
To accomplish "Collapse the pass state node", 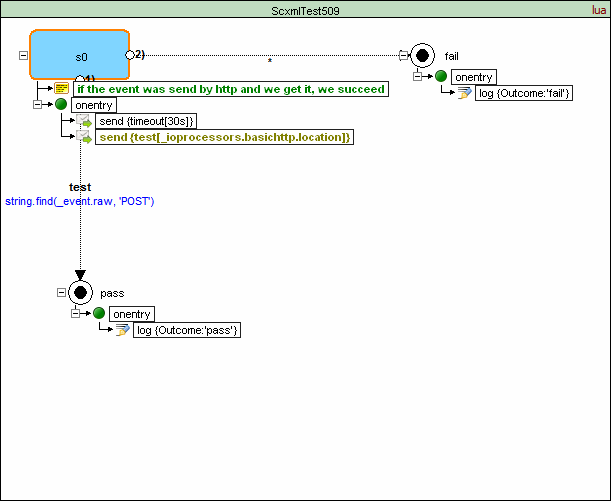I will pos(61,293).
